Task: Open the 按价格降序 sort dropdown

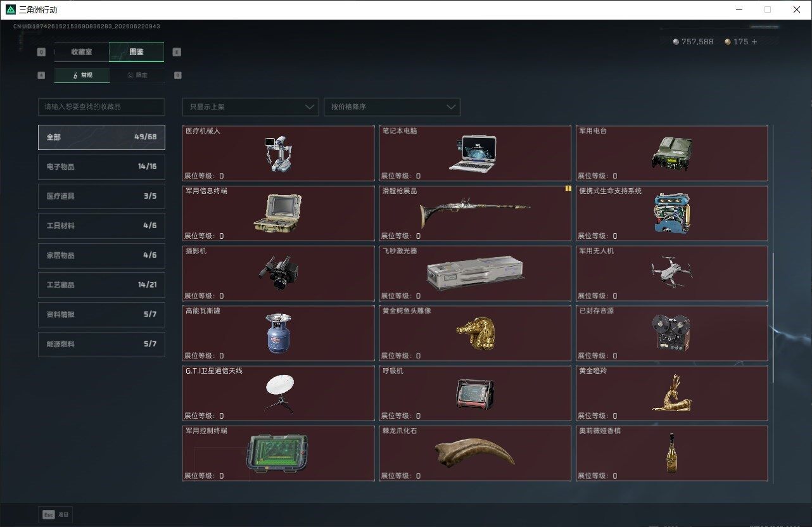Action: click(392, 107)
